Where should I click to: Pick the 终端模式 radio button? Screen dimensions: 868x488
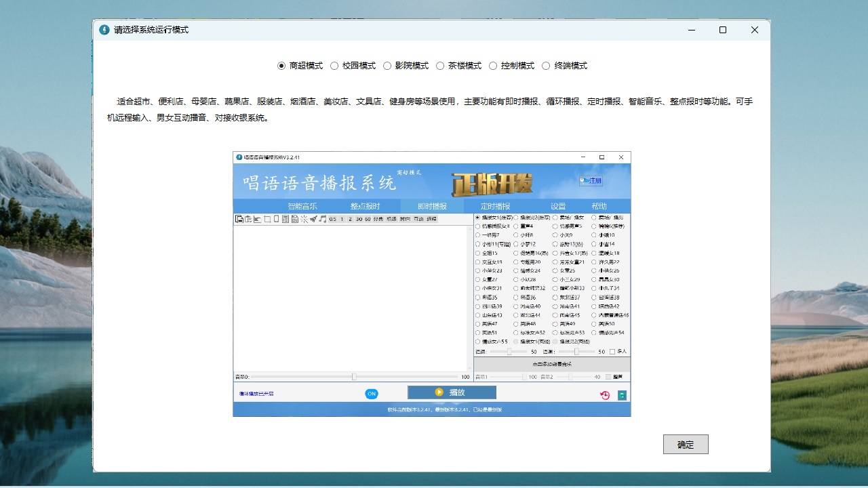(x=546, y=66)
